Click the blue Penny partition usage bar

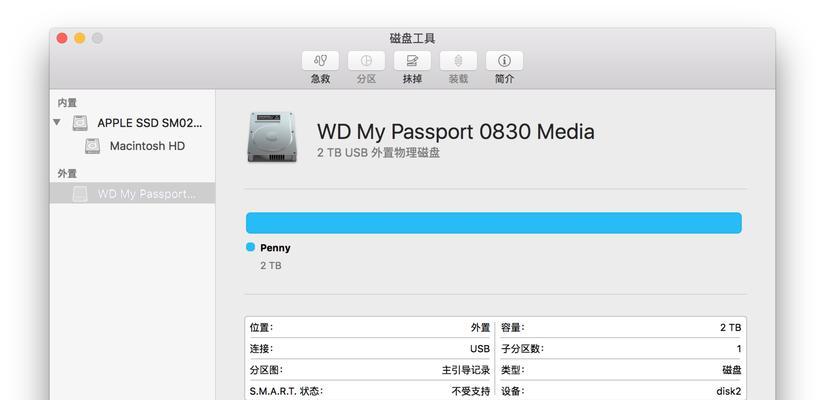click(x=494, y=223)
